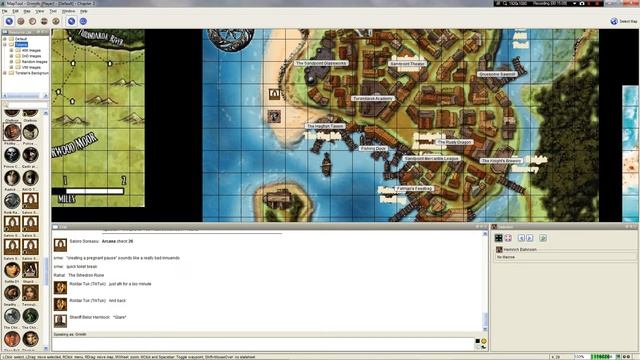Choose the drawing tools toolbar icon

[21, 21]
